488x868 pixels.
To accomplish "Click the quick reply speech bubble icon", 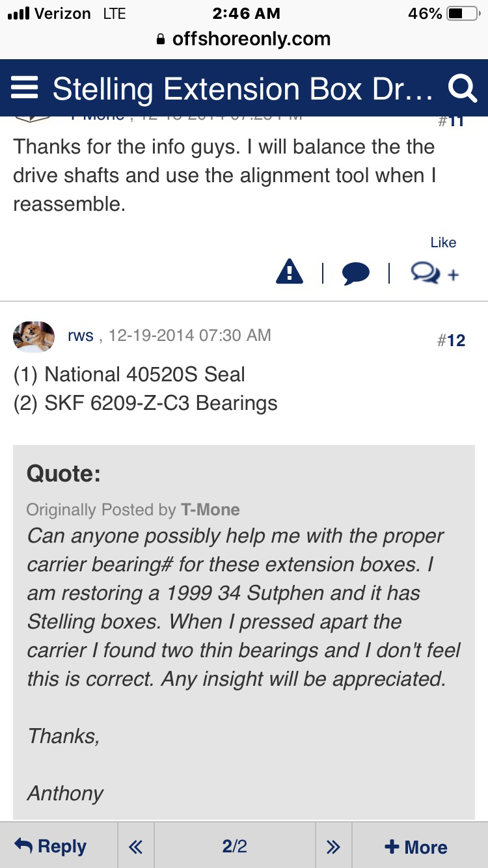I will coord(356,273).
